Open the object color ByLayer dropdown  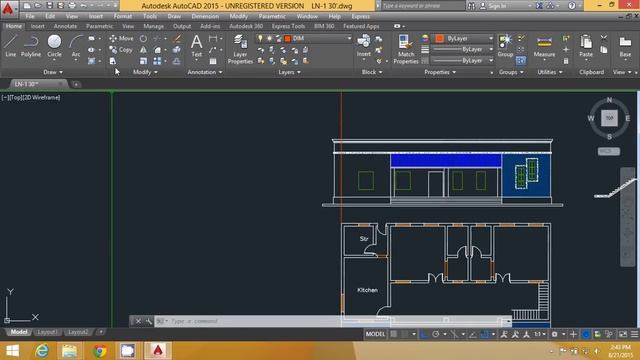[x=463, y=38]
